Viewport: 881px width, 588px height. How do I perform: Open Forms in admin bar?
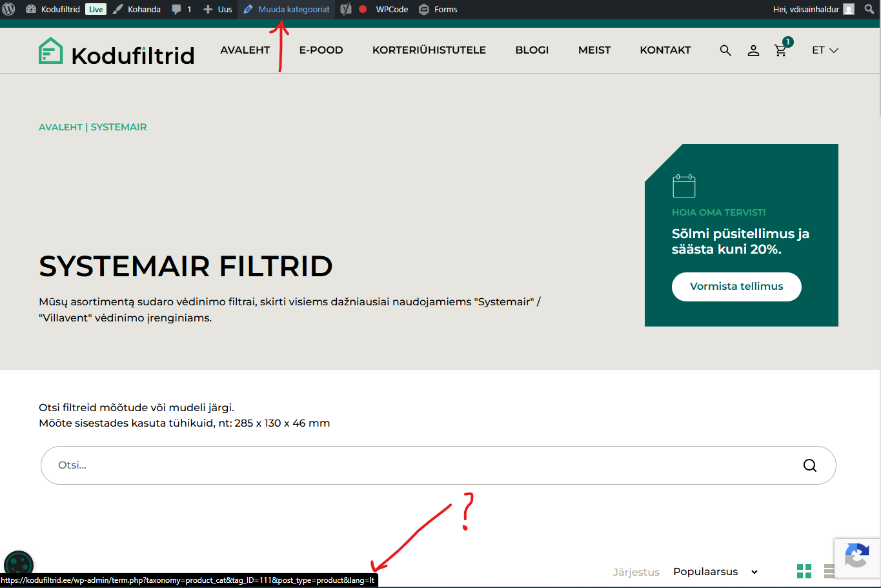pyautogui.click(x=438, y=9)
